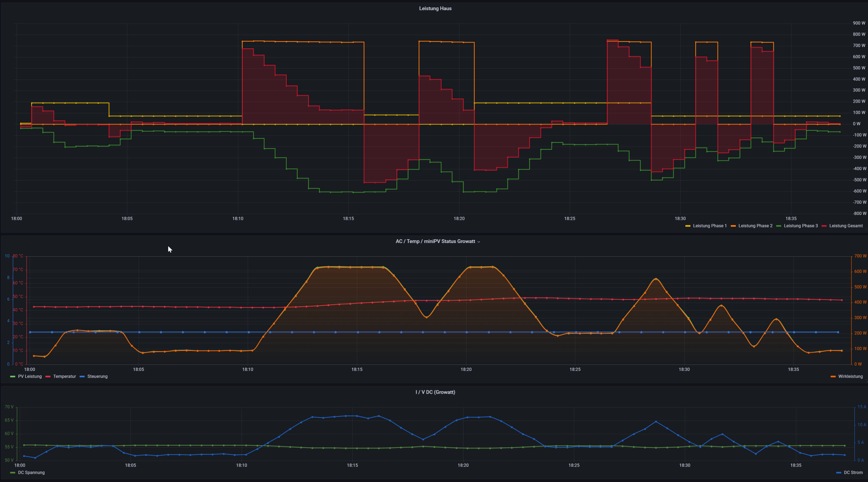Click the Temperatur legend label
Viewport: 868px width, 482px height.
coord(64,376)
